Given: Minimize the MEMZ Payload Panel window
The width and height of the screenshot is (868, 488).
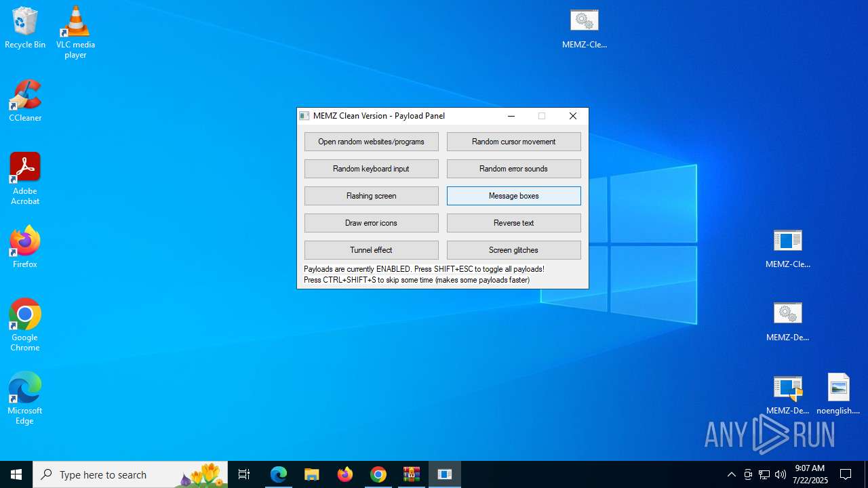Looking at the screenshot, I should 511,116.
